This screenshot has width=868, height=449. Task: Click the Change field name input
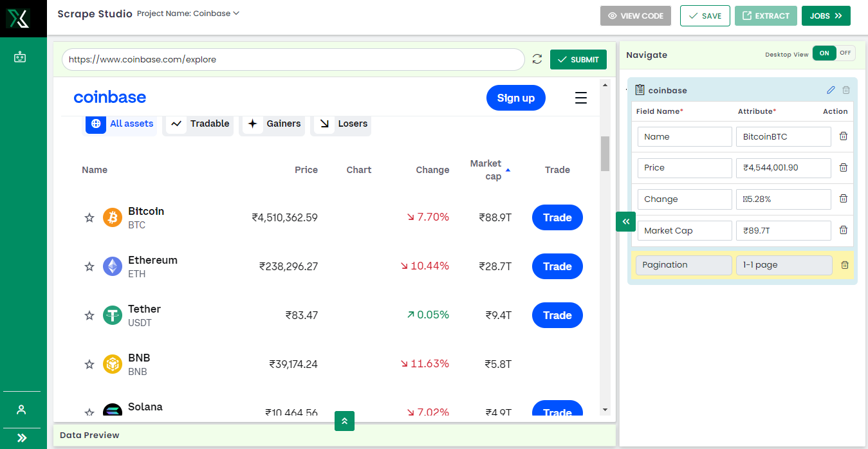(685, 199)
